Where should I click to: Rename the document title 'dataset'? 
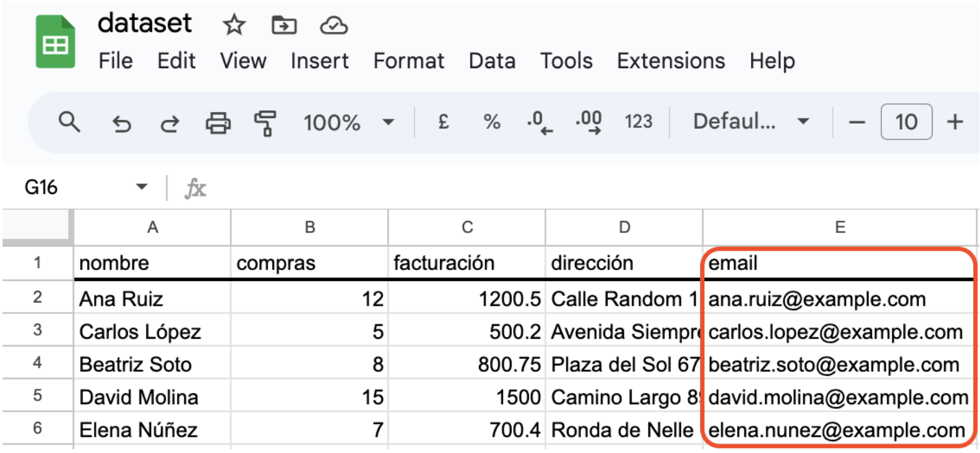[x=145, y=24]
